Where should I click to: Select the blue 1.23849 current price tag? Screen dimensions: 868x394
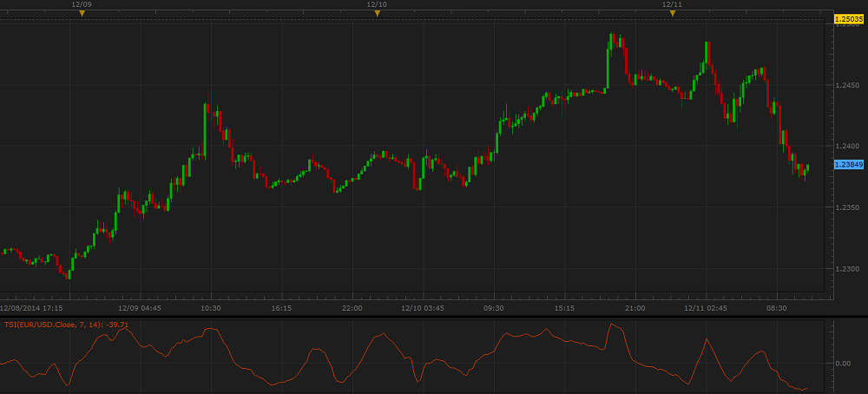pyautogui.click(x=846, y=164)
